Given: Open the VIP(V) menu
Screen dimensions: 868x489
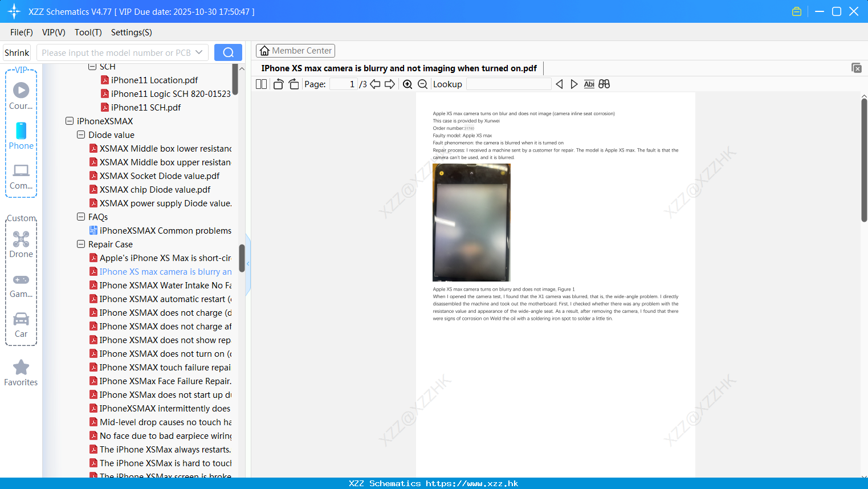Looking at the screenshot, I should click(54, 32).
